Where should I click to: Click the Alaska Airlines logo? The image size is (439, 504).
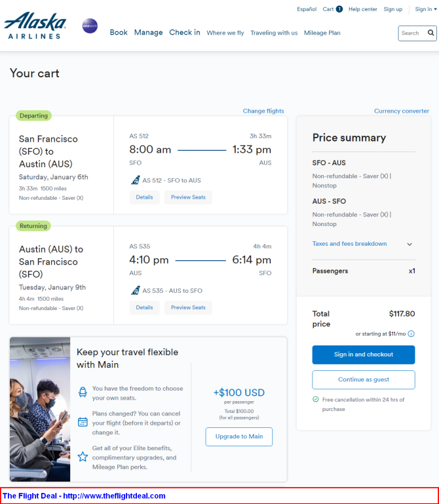click(x=35, y=26)
